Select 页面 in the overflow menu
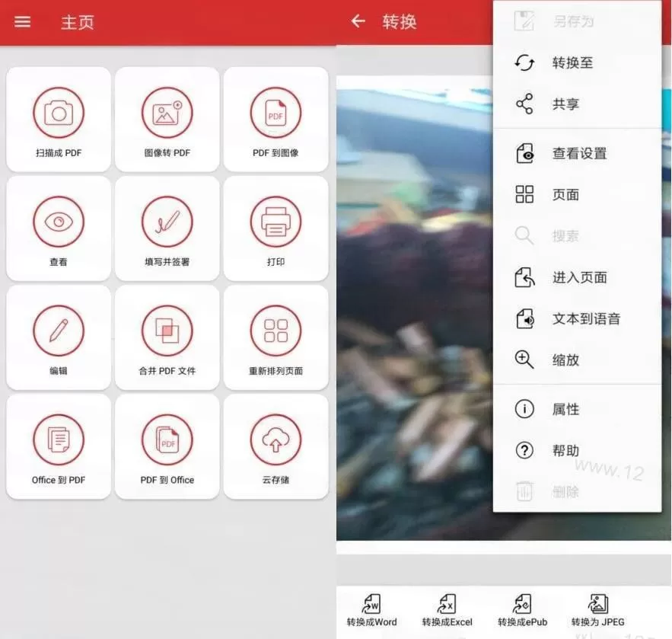 pyautogui.click(x=578, y=195)
